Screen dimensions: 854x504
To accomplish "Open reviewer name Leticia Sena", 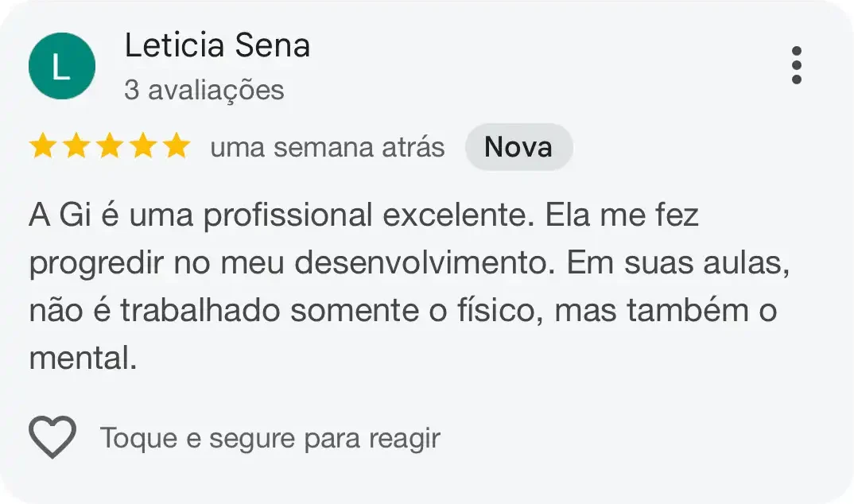I will coord(217,46).
